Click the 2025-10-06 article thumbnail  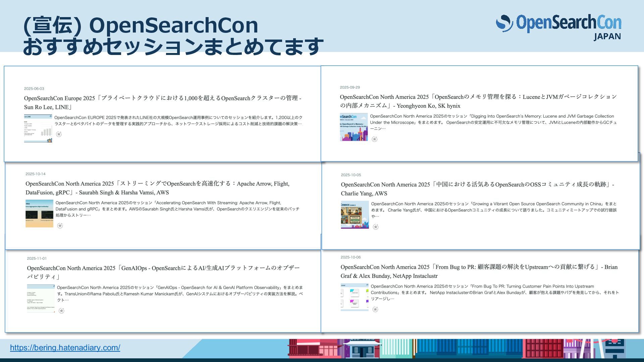pyautogui.click(x=354, y=297)
